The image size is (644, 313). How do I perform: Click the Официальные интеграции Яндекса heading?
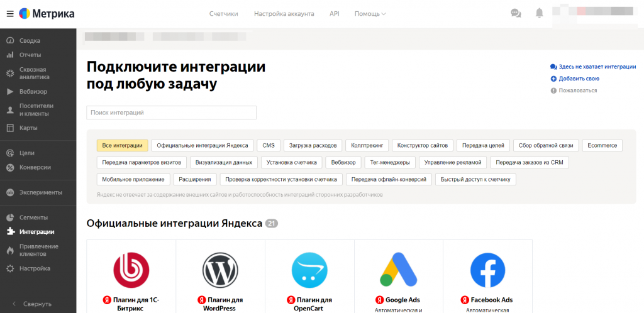point(175,224)
